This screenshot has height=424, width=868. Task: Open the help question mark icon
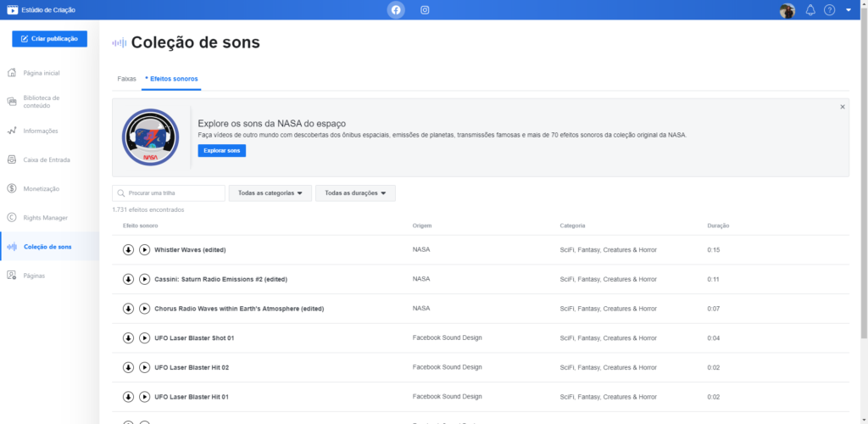(x=830, y=10)
